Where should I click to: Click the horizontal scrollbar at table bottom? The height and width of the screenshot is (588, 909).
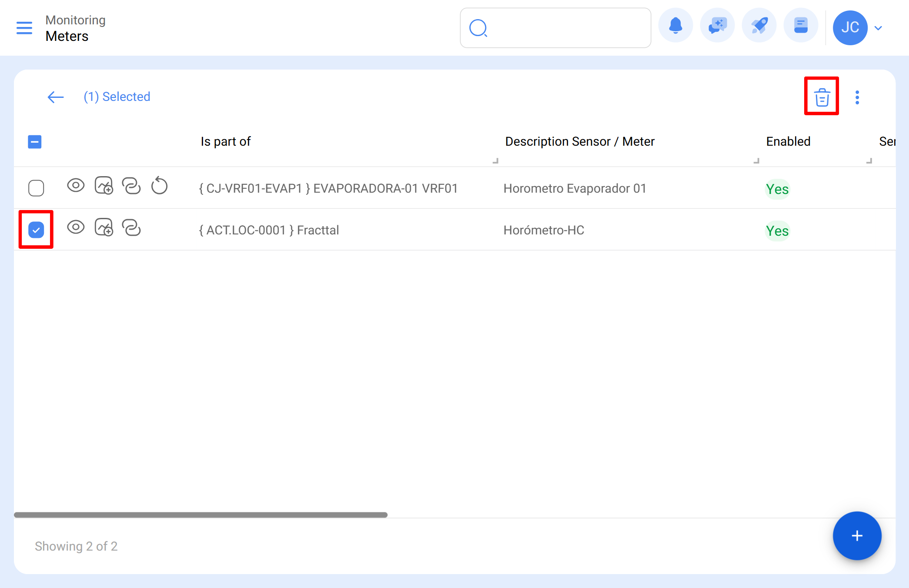point(201,515)
